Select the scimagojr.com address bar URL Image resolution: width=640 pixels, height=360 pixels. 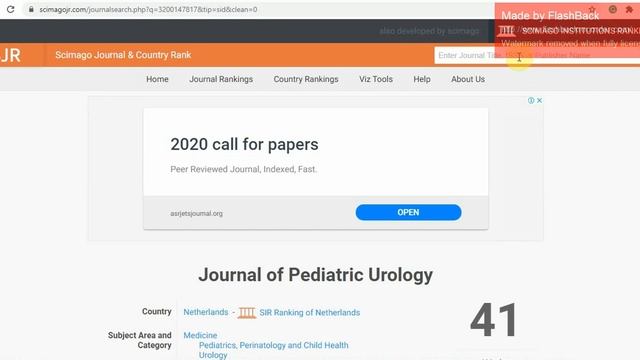(148, 9)
